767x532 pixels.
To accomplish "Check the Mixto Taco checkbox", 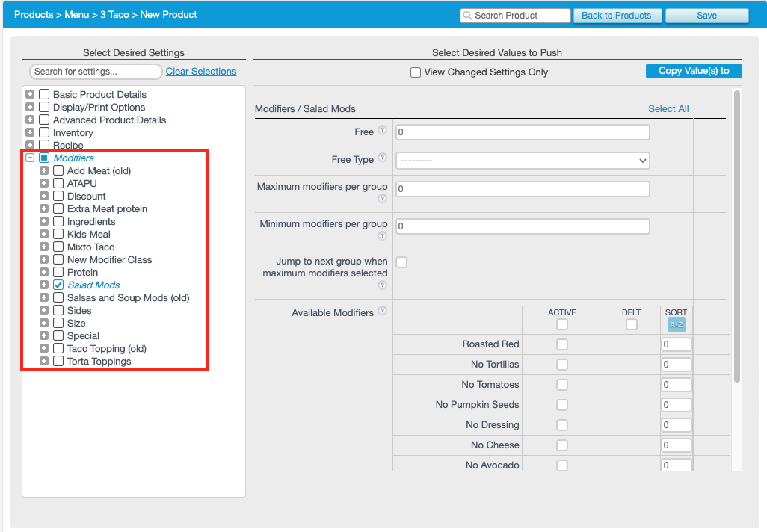I will [x=58, y=247].
